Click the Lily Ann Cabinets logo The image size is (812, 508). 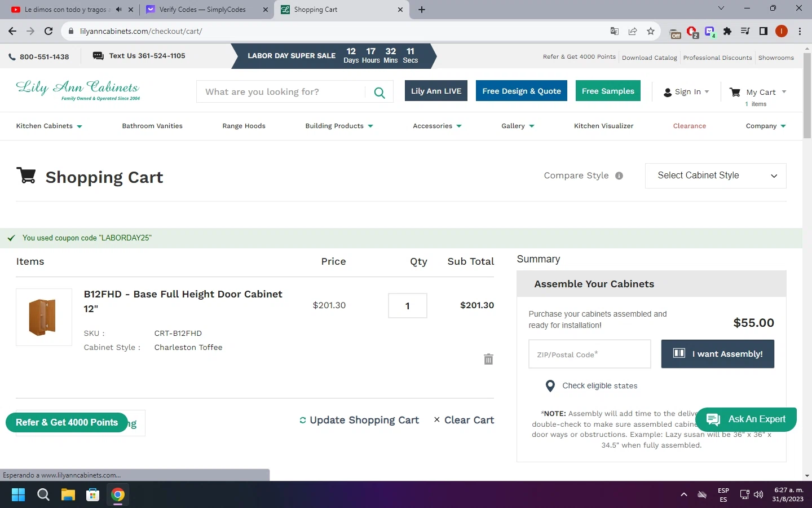(x=78, y=90)
